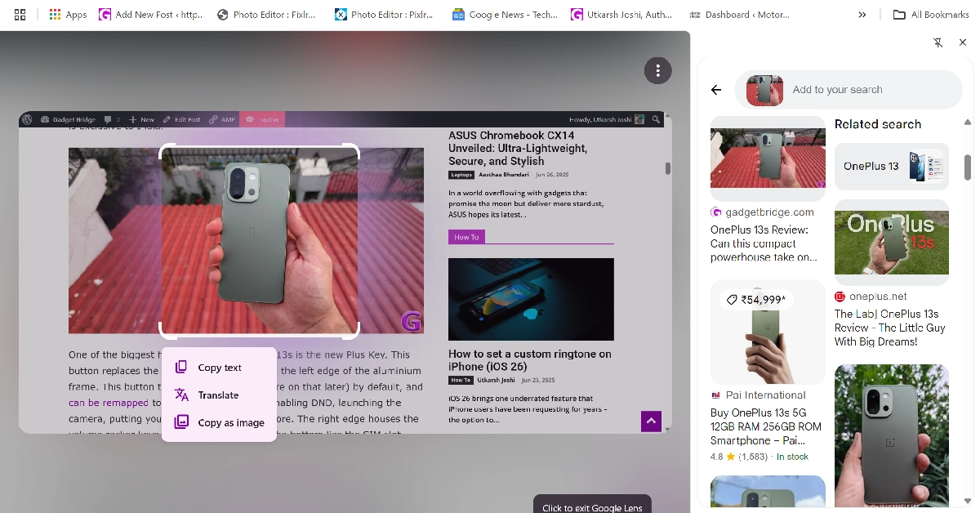This screenshot has width=980, height=513.
Task: Select the purple scroll-to-top arrow button
Action: 651,422
